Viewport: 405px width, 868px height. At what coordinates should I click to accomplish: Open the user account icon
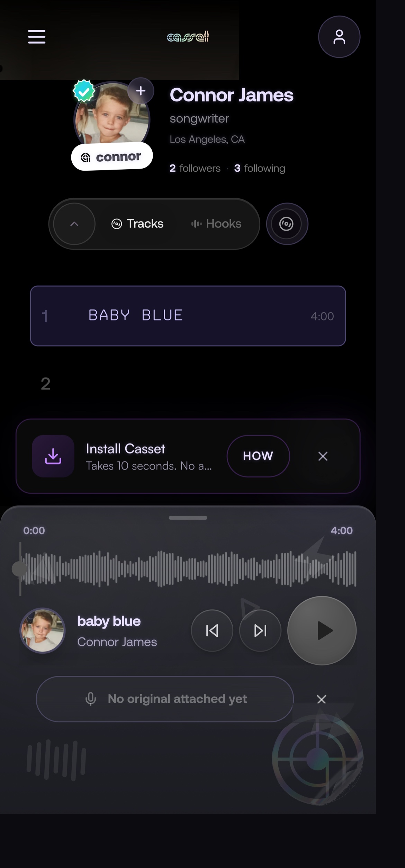(x=339, y=37)
